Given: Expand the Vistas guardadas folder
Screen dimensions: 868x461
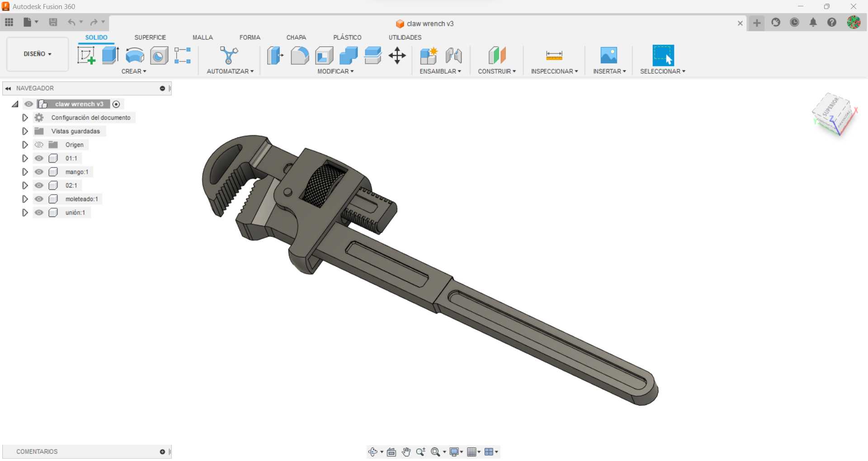Looking at the screenshot, I should 25,131.
